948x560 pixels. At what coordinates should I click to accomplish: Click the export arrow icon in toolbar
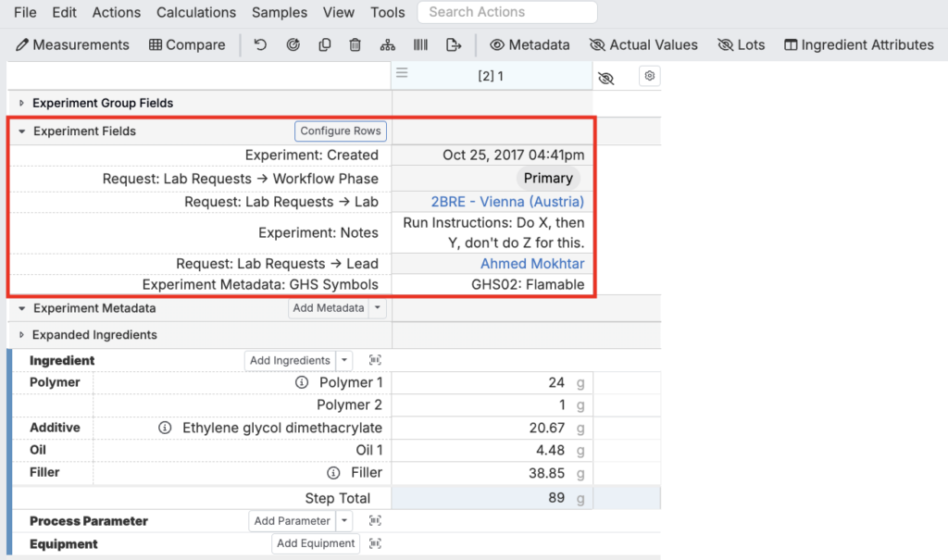tap(453, 44)
